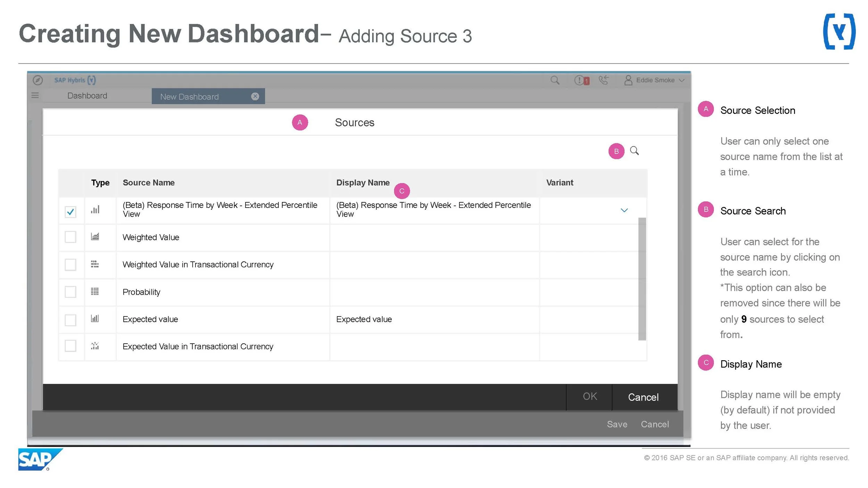Click OK in the Sources dialog
868x488 pixels.
590,396
